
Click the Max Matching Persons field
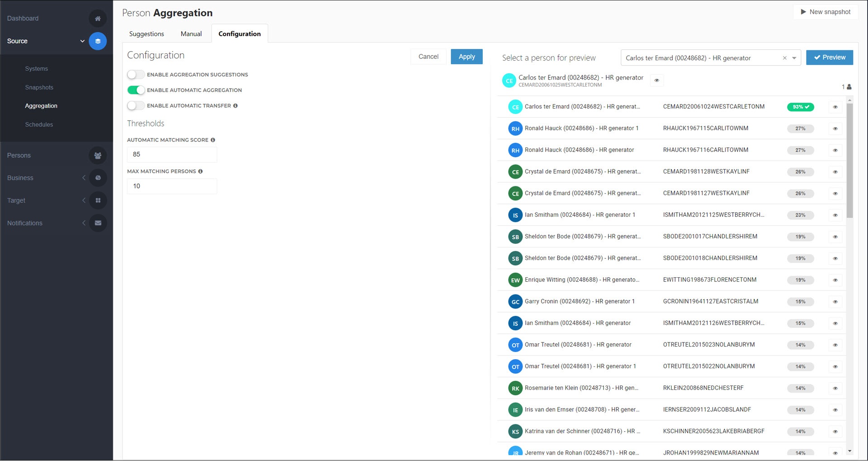point(172,186)
